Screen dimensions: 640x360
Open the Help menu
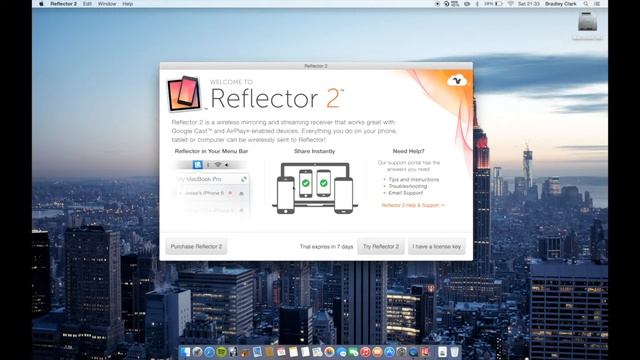pyautogui.click(x=128, y=4)
